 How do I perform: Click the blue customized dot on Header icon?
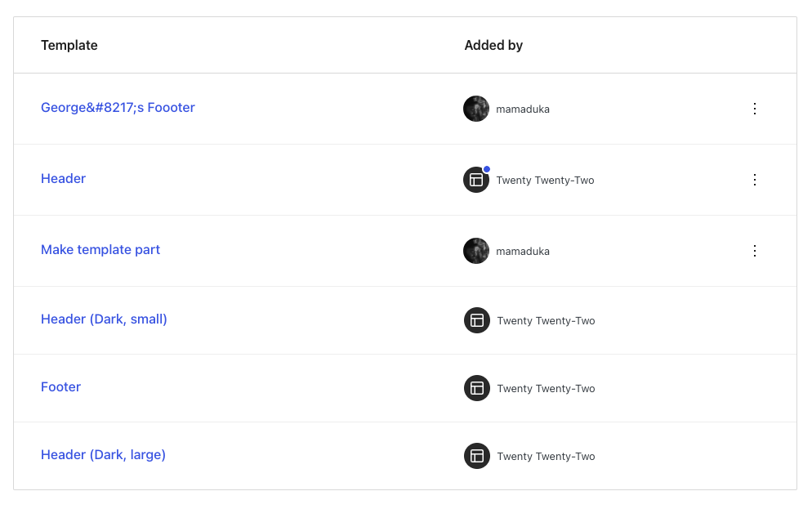[487, 169]
